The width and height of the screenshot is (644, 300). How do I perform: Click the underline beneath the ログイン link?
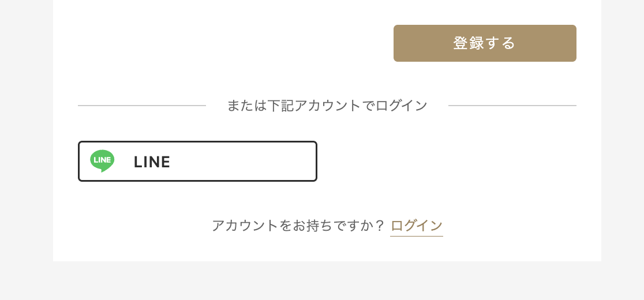click(x=417, y=236)
